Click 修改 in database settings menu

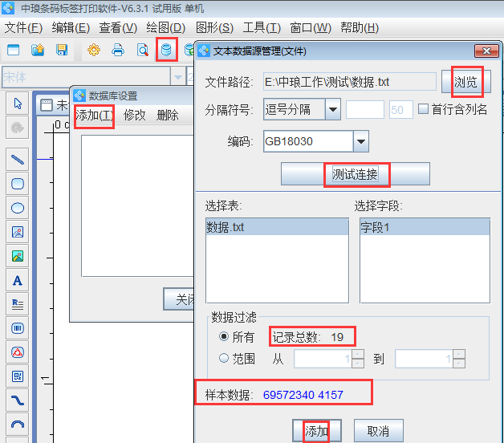[x=135, y=115]
